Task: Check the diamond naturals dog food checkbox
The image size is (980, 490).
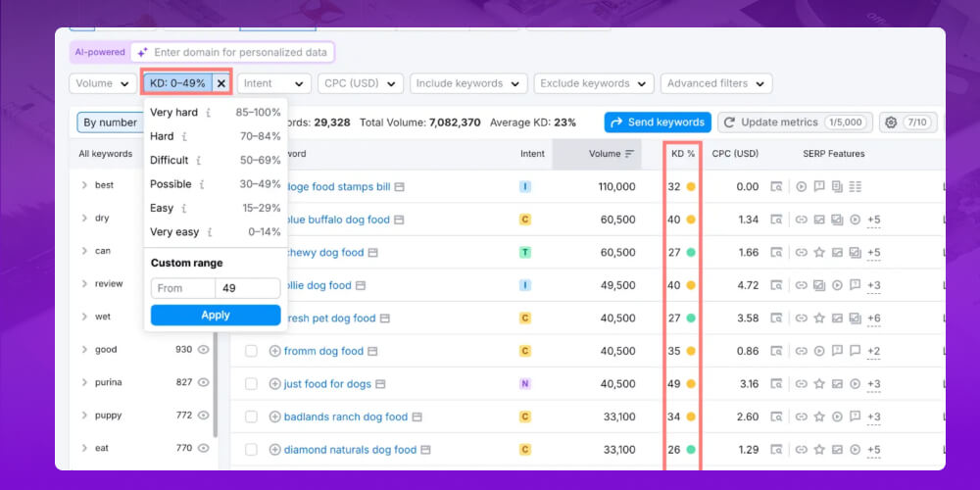Action: tap(251, 450)
